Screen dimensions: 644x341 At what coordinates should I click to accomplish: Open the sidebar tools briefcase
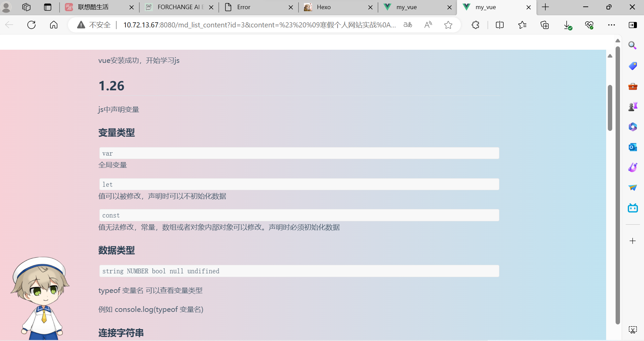pos(633,86)
